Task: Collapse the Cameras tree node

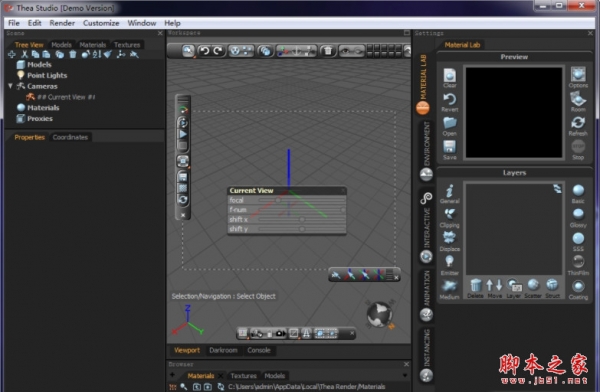Action: pos(10,86)
